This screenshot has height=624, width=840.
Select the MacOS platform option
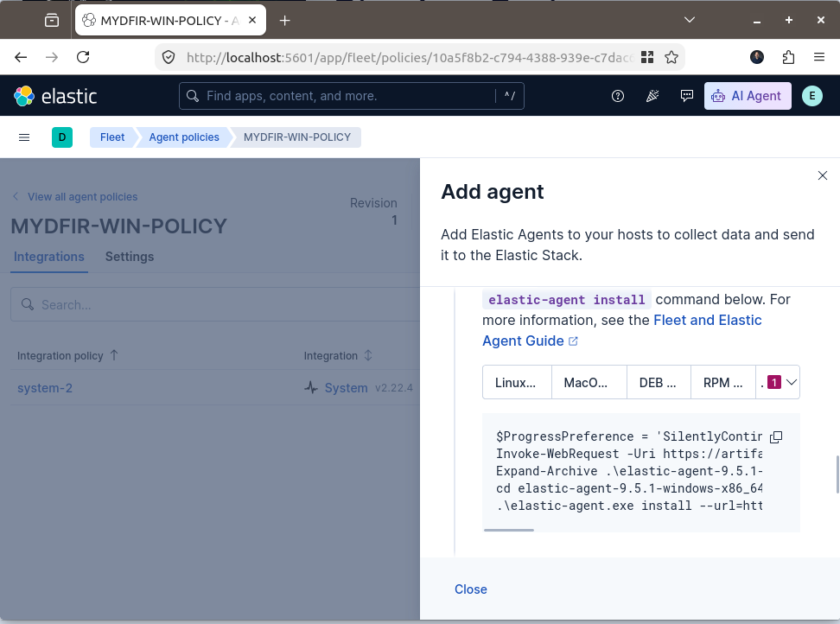coord(589,382)
